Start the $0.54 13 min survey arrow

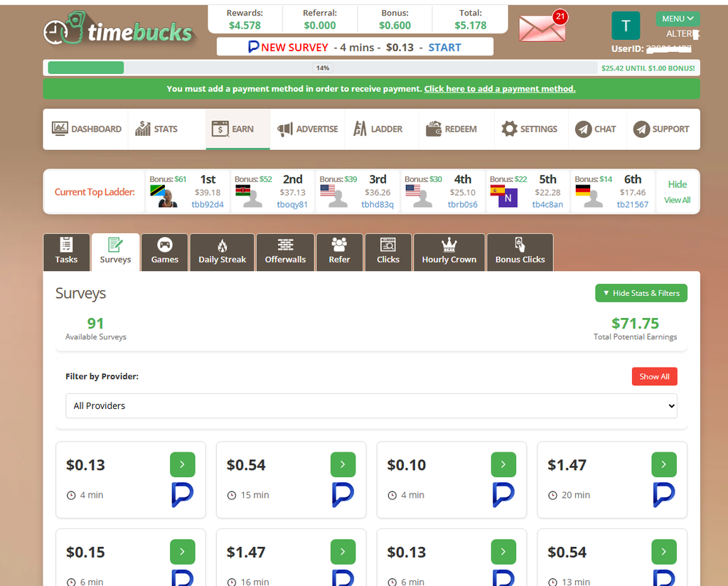[664, 552]
